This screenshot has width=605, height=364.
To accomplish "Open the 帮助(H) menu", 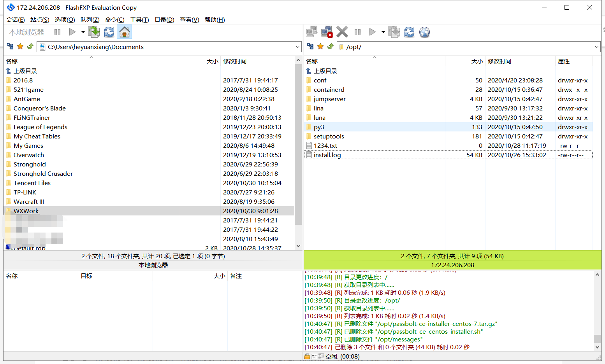I will point(215,20).
